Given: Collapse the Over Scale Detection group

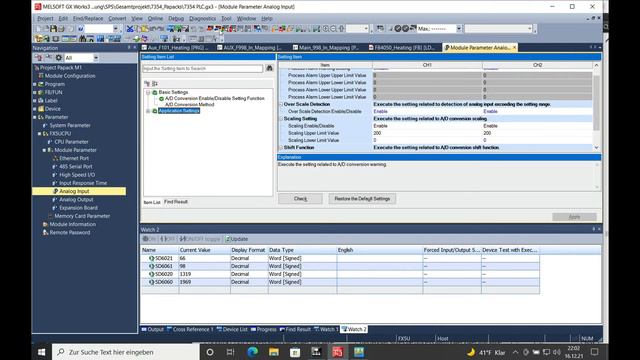Looking at the screenshot, I should pos(281,104).
